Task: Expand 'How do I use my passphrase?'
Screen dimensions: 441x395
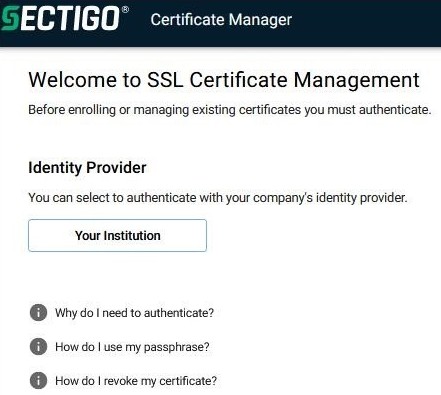Action: 132,347
